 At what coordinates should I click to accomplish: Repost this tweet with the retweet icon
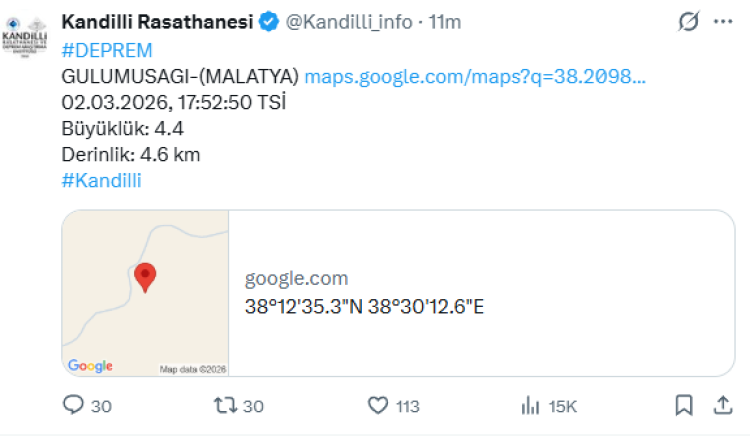point(226,405)
